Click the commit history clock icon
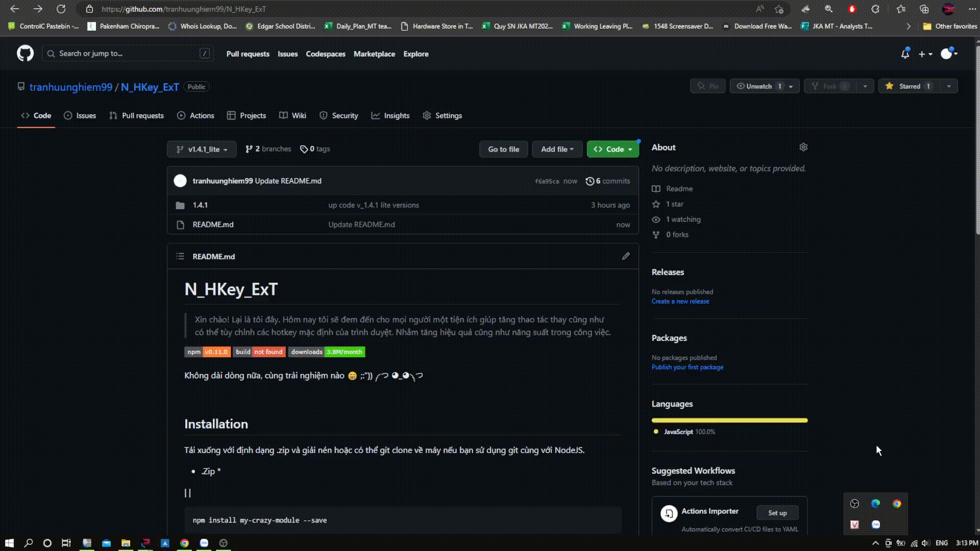Screen dimensions: 980x551 [x=591, y=181]
